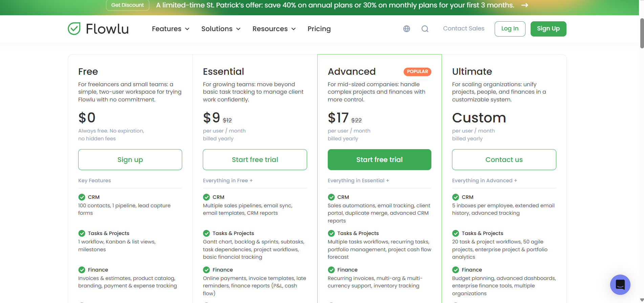
Task: Click the CRM checkmark in the Free plan
Action: pos(82,197)
